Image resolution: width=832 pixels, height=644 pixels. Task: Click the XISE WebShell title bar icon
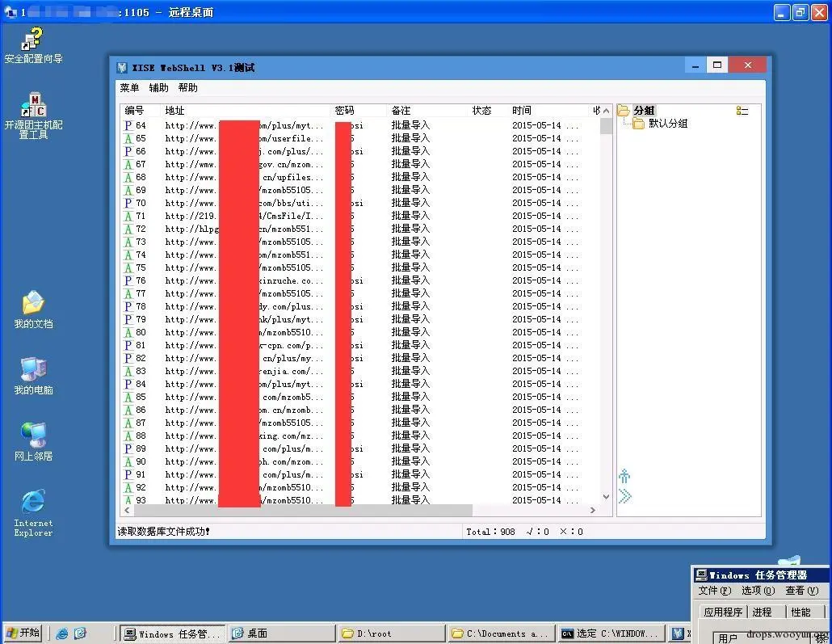[x=122, y=67]
